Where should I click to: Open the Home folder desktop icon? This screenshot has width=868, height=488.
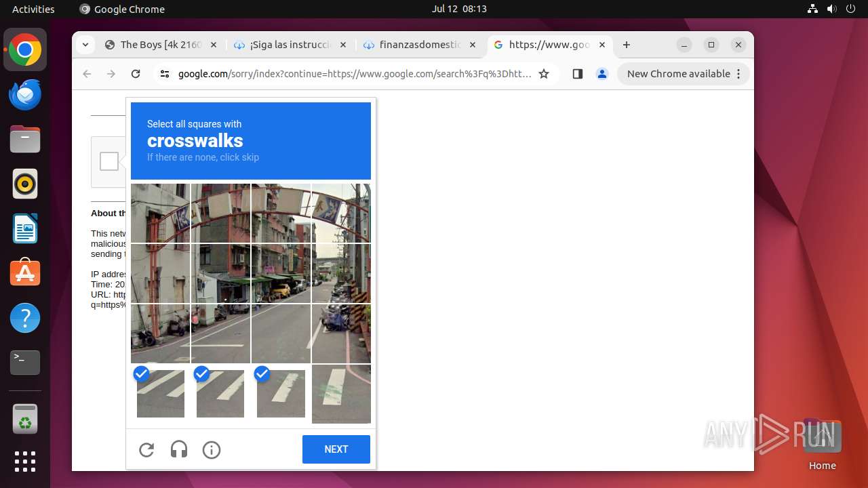click(822, 444)
